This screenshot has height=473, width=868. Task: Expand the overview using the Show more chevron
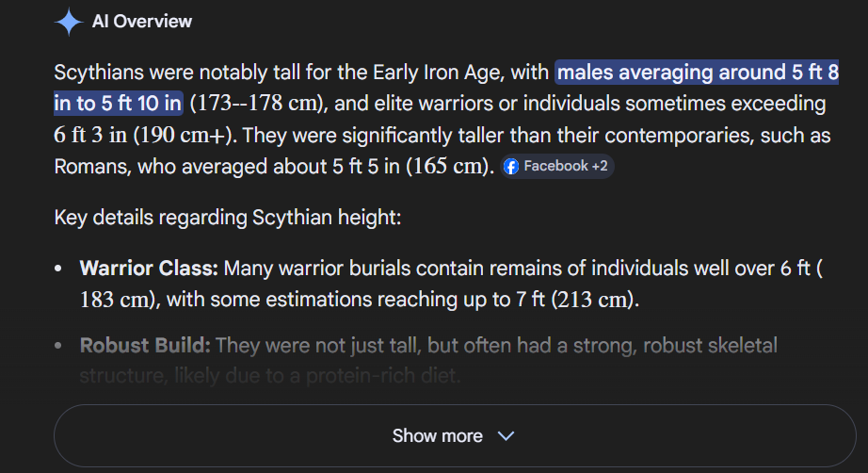click(x=506, y=436)
